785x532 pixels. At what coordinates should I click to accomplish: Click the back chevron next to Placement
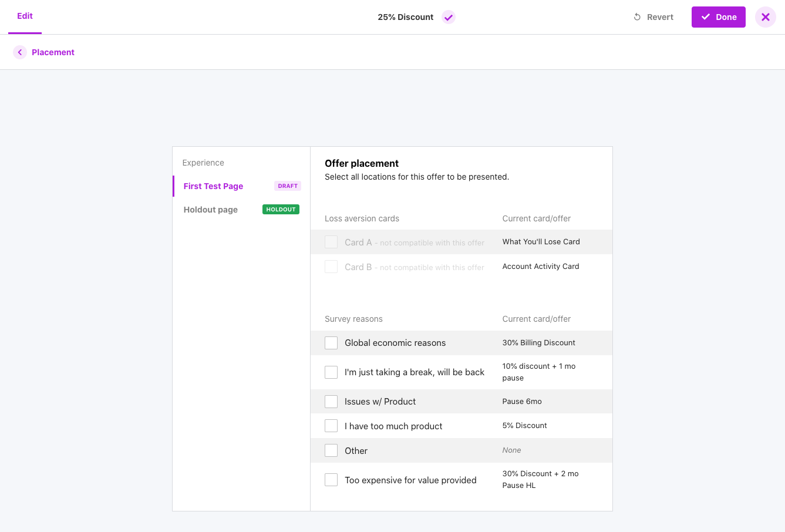(x=20, y=52)
